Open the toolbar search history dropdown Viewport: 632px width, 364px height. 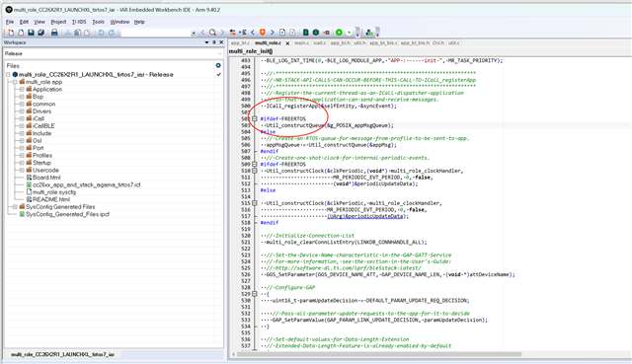194,33
